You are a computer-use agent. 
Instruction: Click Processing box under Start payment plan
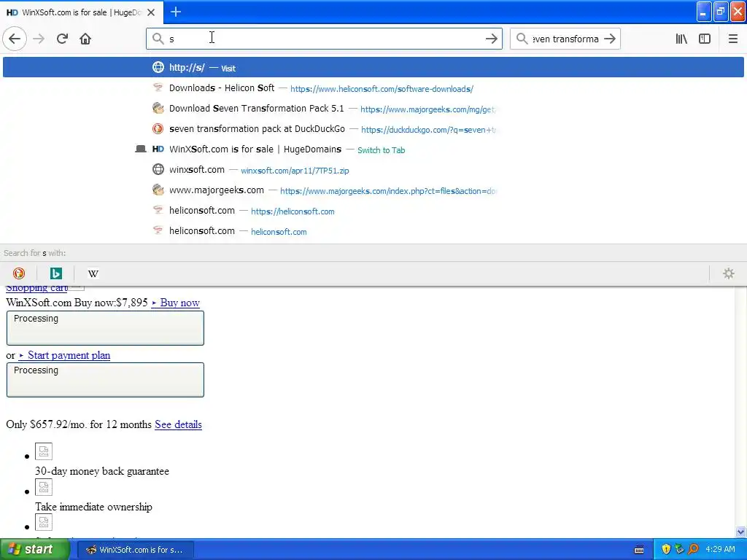pyautogui.click(x=105, y=379)
